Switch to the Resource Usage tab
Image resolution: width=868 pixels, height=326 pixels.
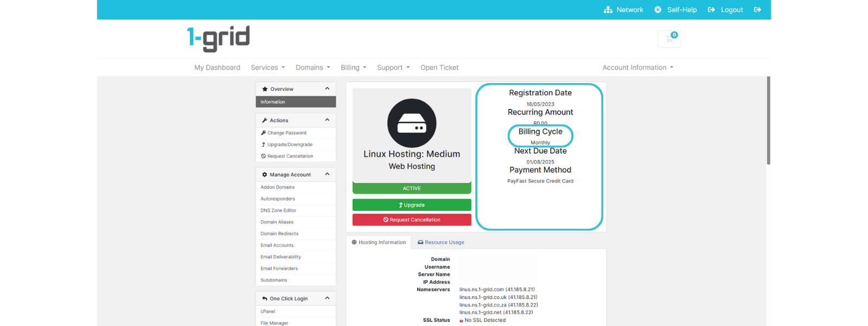coord(441,242)
